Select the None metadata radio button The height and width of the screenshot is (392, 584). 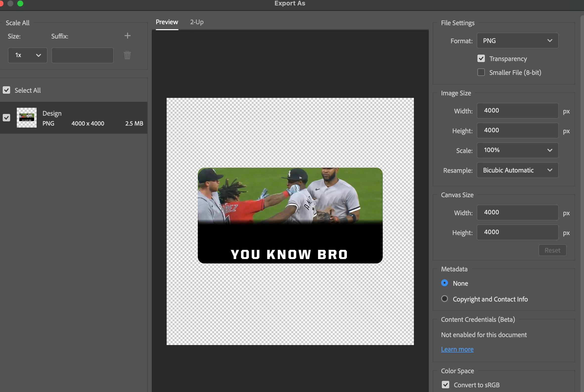click(x=445, y=283)
